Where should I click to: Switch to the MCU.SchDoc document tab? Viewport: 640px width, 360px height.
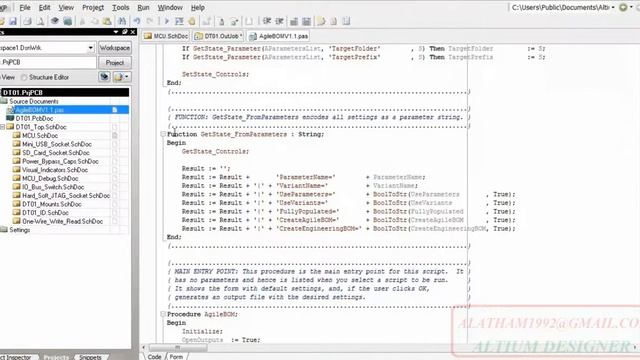[166, 36]
